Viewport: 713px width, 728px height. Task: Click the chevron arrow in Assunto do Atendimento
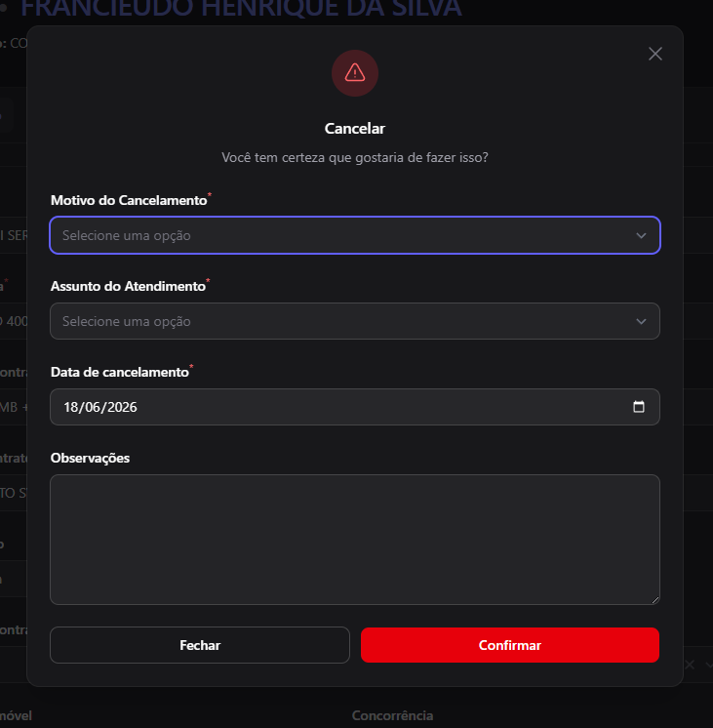pyautogui.click(x=641, y=321)
